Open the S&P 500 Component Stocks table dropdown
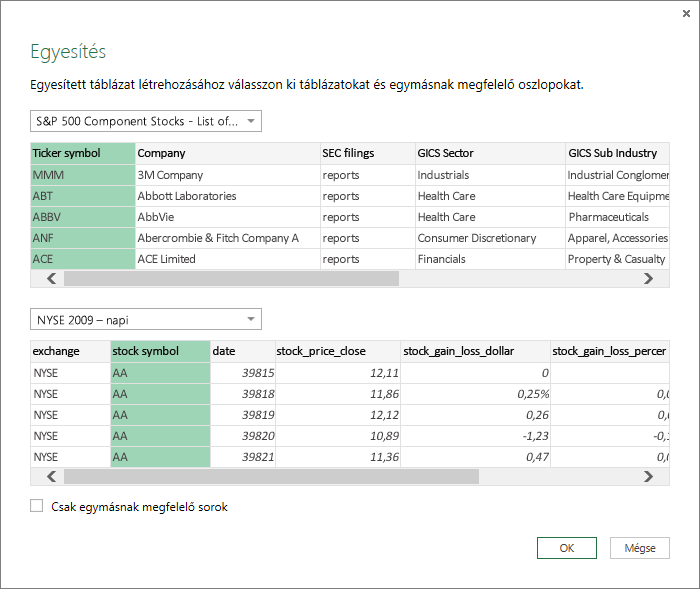The height and width of the screenshot is (589, 700). tap(146, 121)
